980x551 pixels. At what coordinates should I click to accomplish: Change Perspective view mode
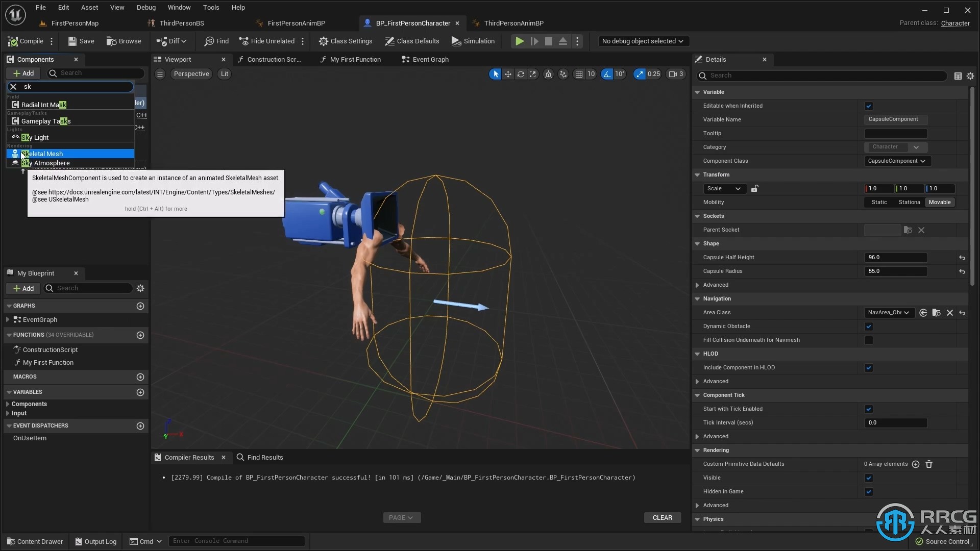pos(191,74)
